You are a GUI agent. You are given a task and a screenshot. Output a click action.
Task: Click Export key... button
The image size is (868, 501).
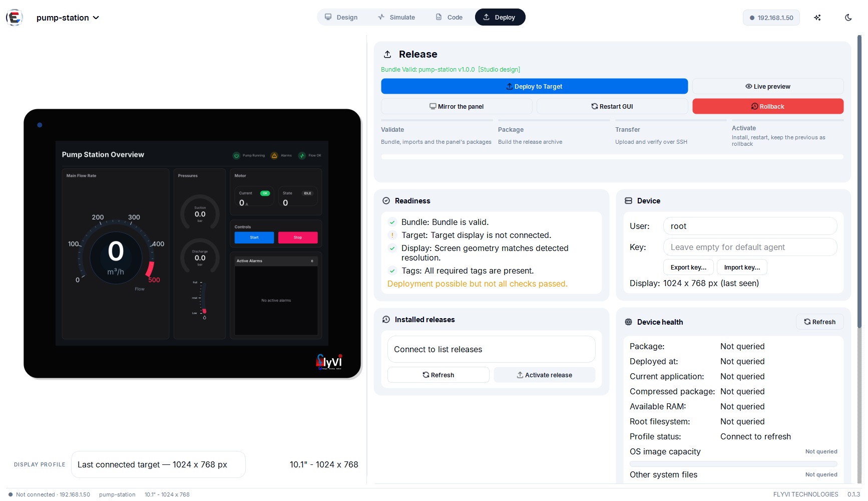click(x=688, y=267)
